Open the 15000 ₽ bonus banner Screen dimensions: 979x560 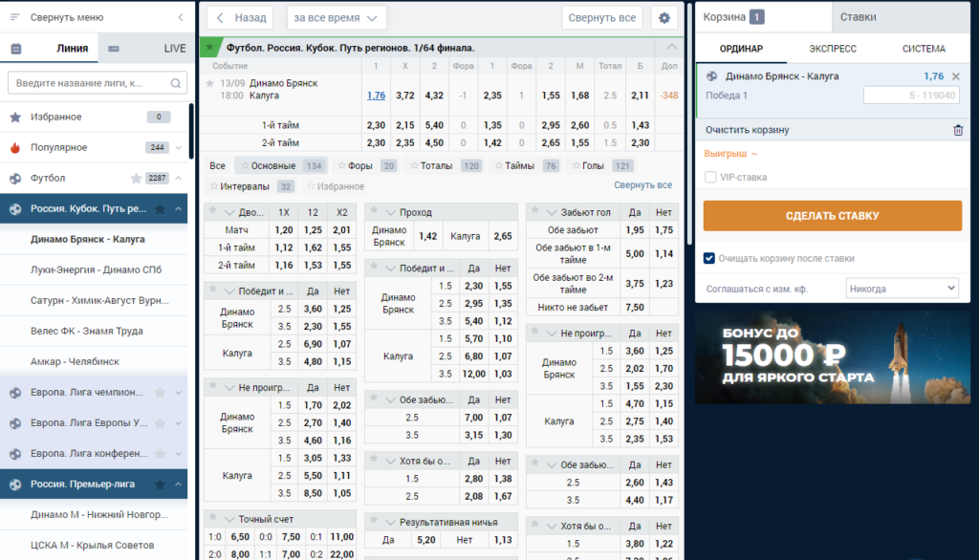(833, 357)
